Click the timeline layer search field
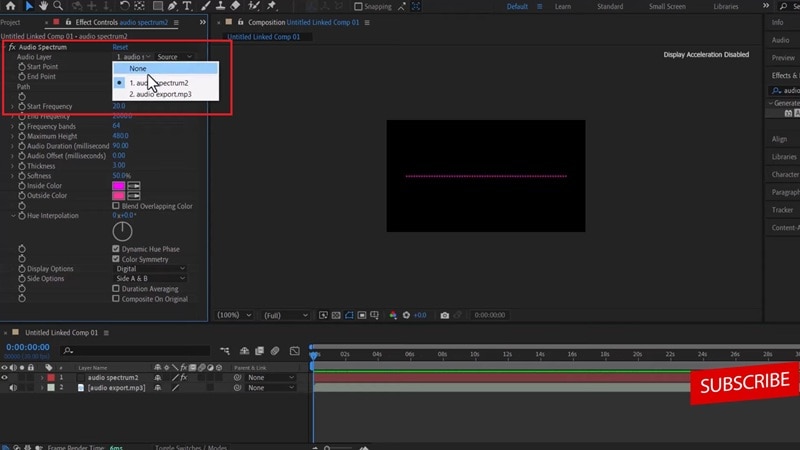800x450 pixels. tap(135, 350)
